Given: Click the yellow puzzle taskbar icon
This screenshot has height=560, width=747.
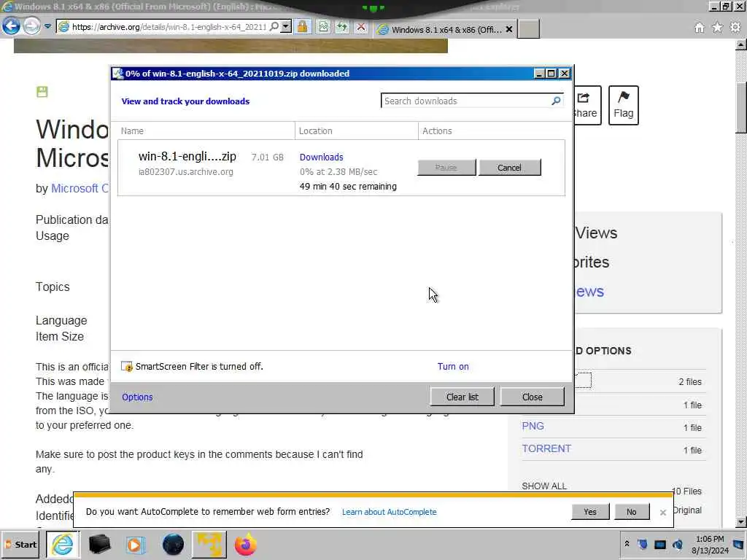Looking at the screenshot, I should 209,544.
